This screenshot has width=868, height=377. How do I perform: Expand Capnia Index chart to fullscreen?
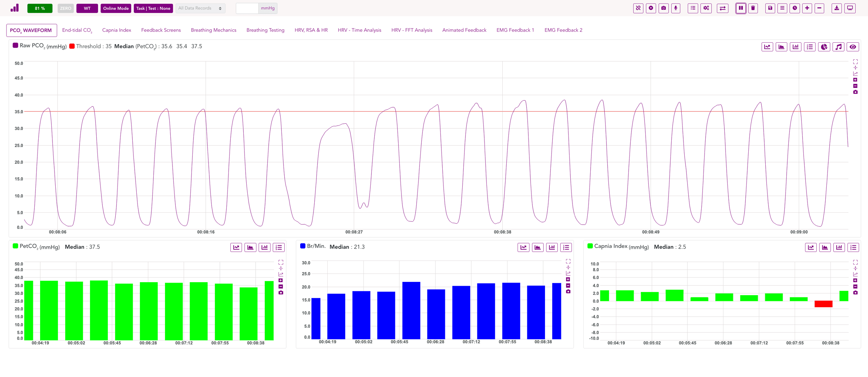(x=855, y=262)
